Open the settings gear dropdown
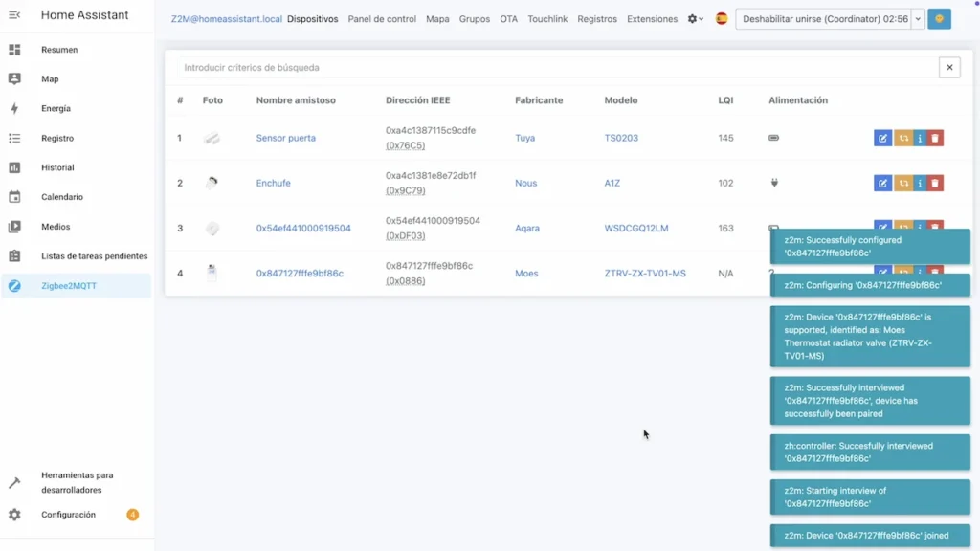The height and width of the screenshot is (551, 980). coord(695,19)
